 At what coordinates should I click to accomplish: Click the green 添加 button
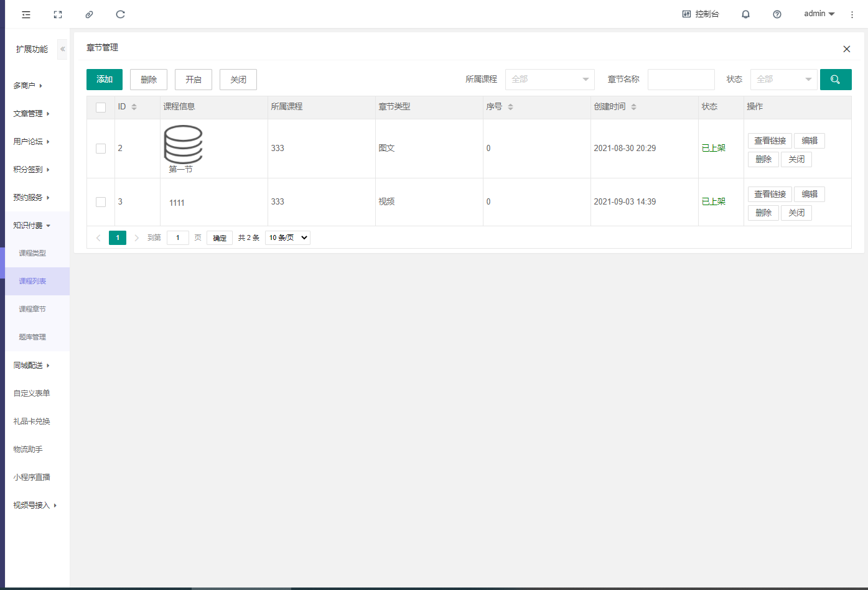point(105,80)
